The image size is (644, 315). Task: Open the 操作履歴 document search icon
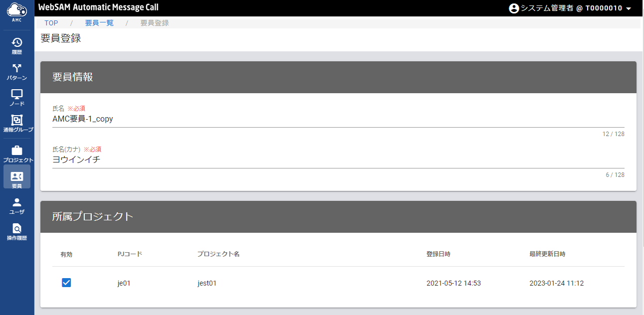[17, 228]
